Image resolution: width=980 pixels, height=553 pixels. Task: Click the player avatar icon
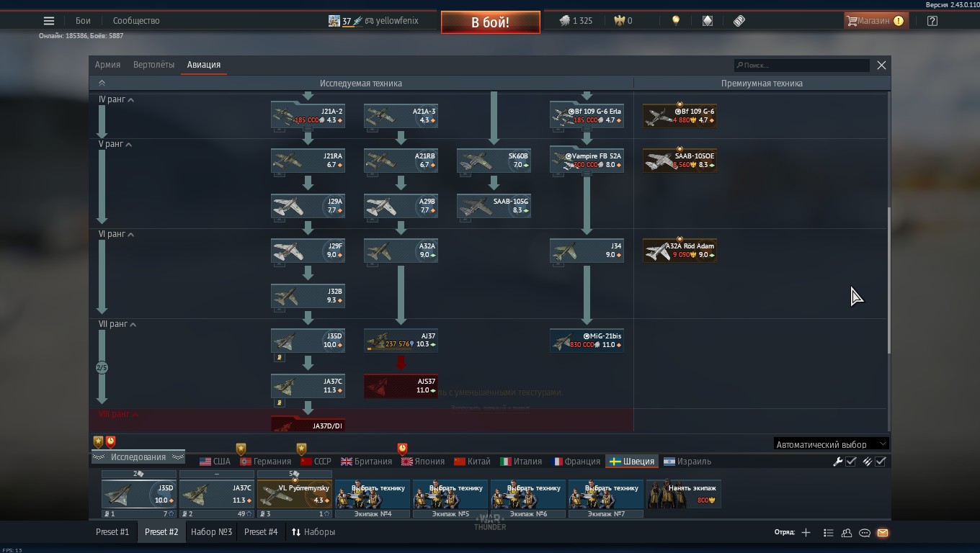coord(334,21)
